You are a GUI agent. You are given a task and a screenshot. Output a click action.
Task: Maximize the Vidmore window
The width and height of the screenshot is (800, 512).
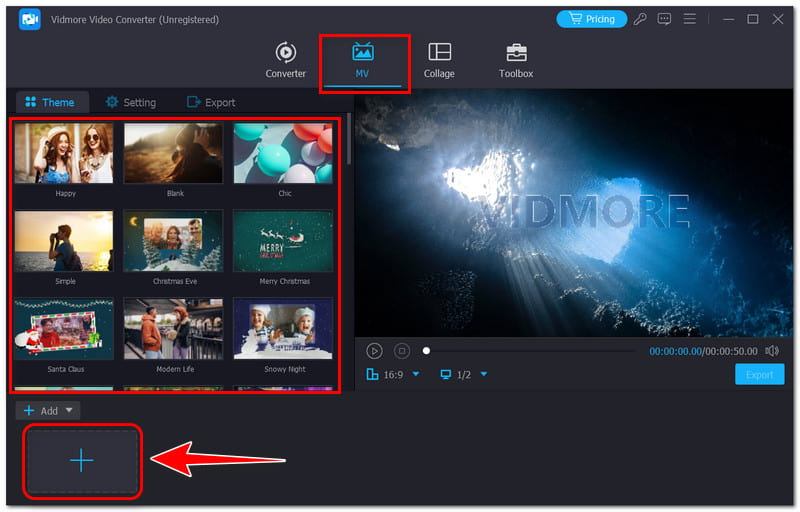pyautogui.click(x=753, y=19)
